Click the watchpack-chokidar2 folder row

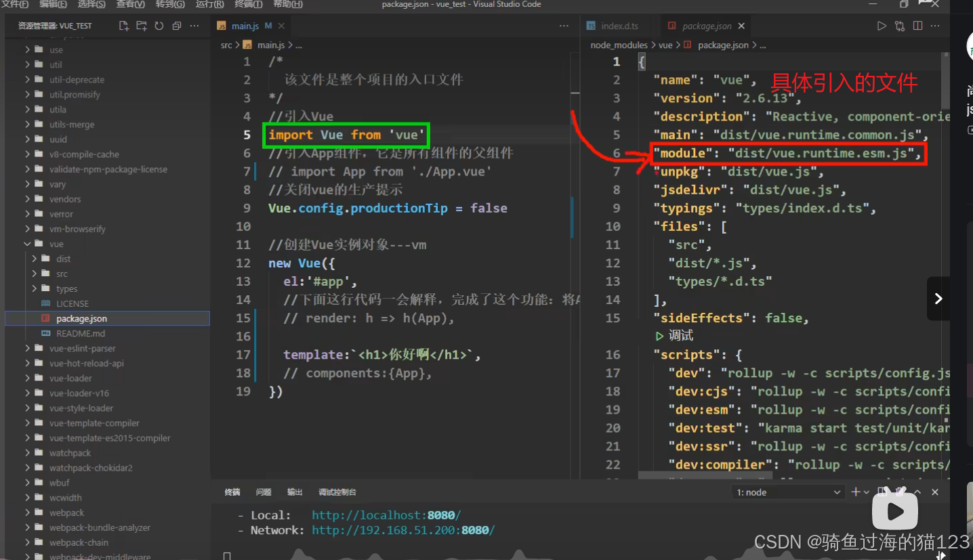[x=108, y=468]
